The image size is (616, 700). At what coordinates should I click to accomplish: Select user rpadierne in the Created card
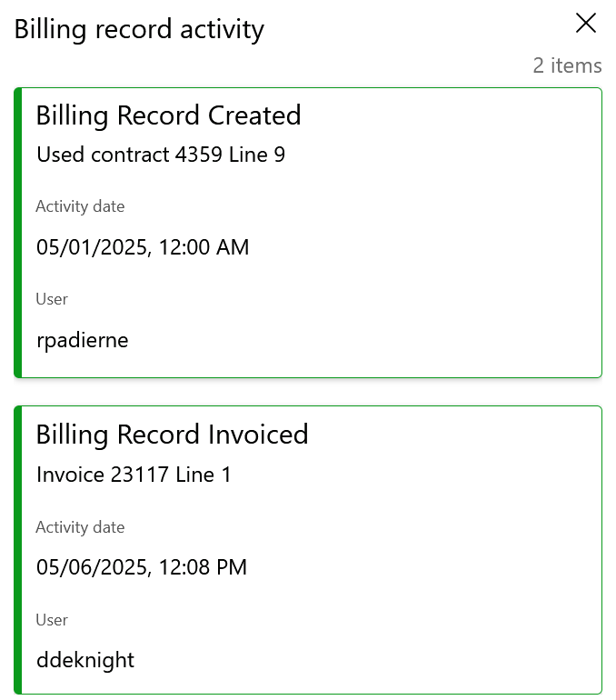pos(83,341)
